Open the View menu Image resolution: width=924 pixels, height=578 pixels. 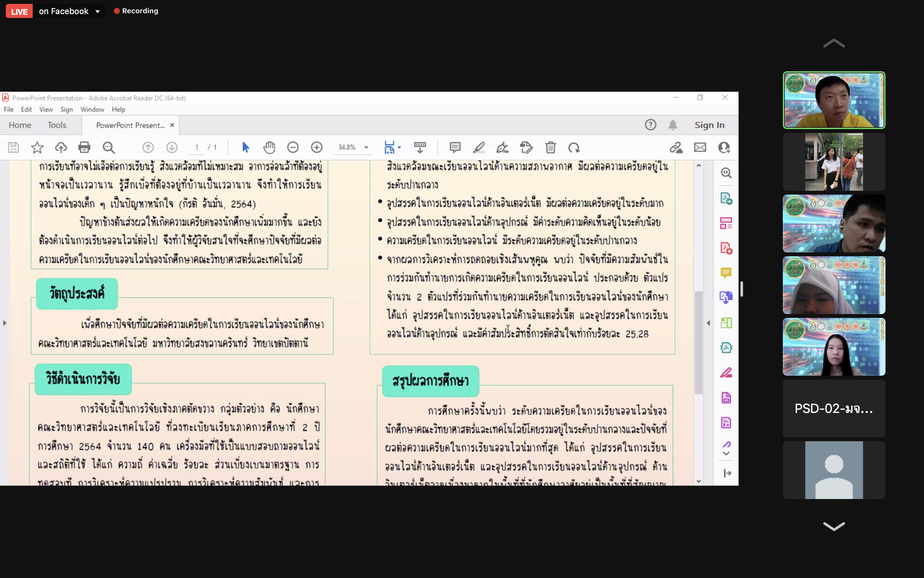click(46, 109)
